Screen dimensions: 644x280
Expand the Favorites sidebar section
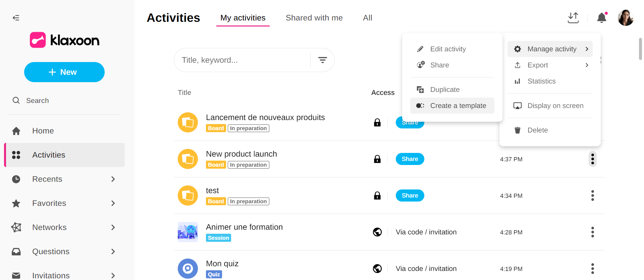pyautogui.click(x=113, y=203)
